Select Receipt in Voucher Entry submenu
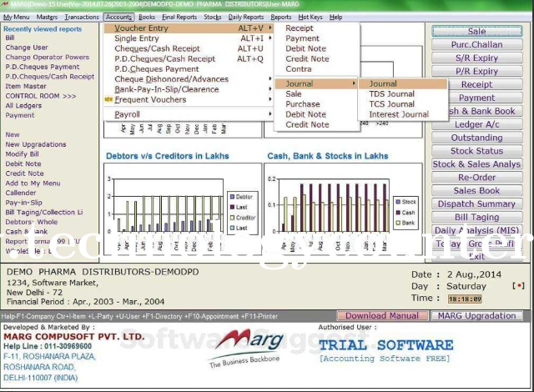This screenshot has width=534, height=392. click(x=317, y=28)
